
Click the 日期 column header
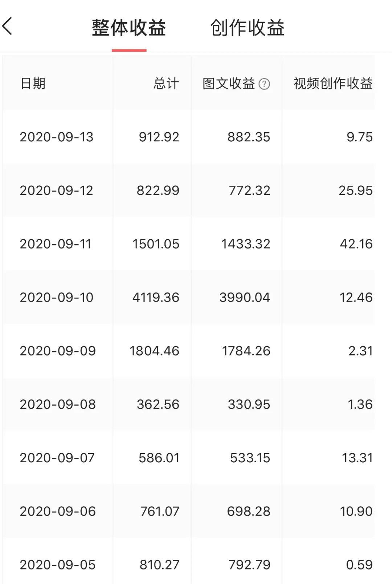pos(33,84)
